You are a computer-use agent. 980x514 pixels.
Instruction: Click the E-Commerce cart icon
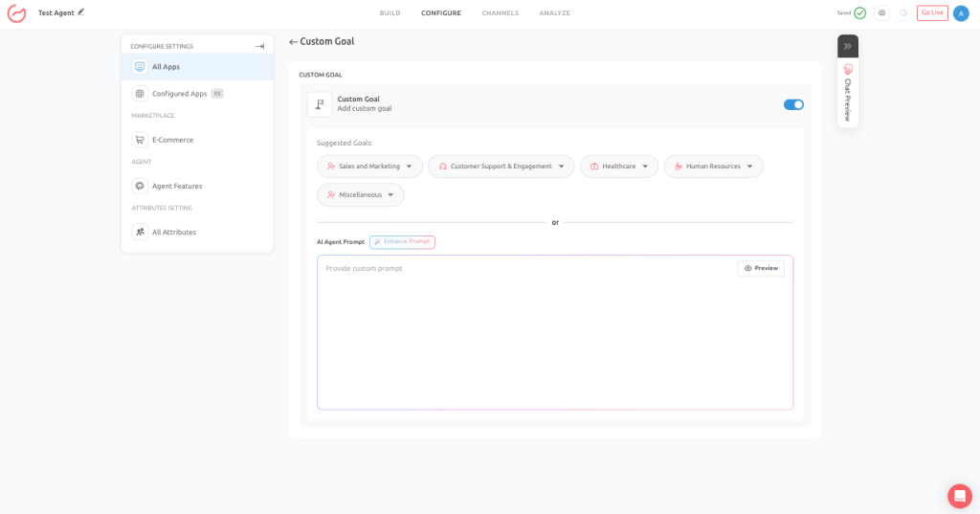pyautogui.click(x=140, y=140)
